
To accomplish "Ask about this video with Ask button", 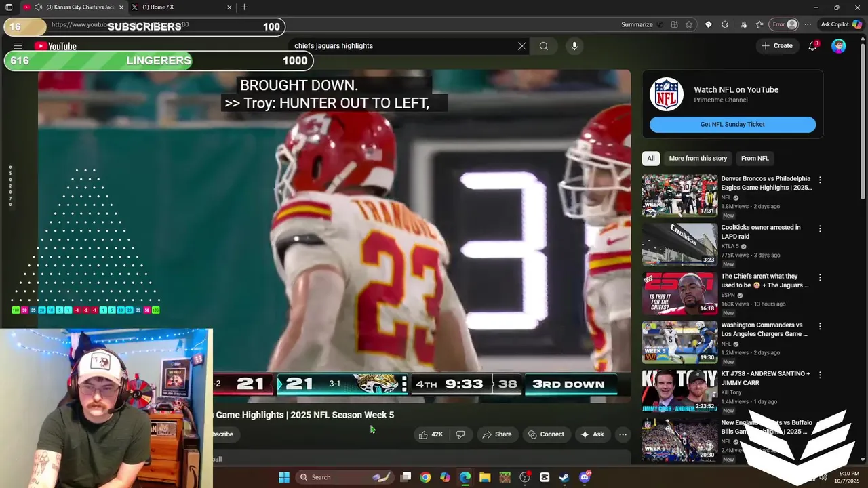I will coord(592,434).
